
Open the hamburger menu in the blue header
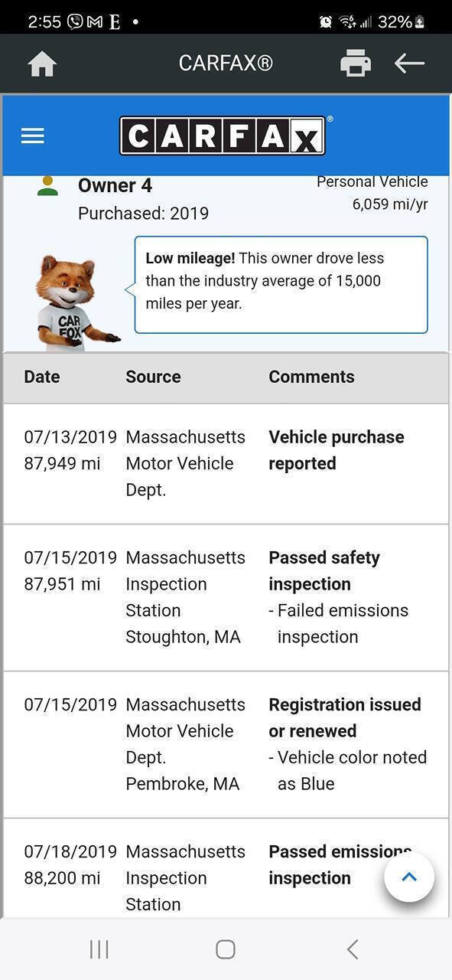pyautogui.click(x=33, y=136)
